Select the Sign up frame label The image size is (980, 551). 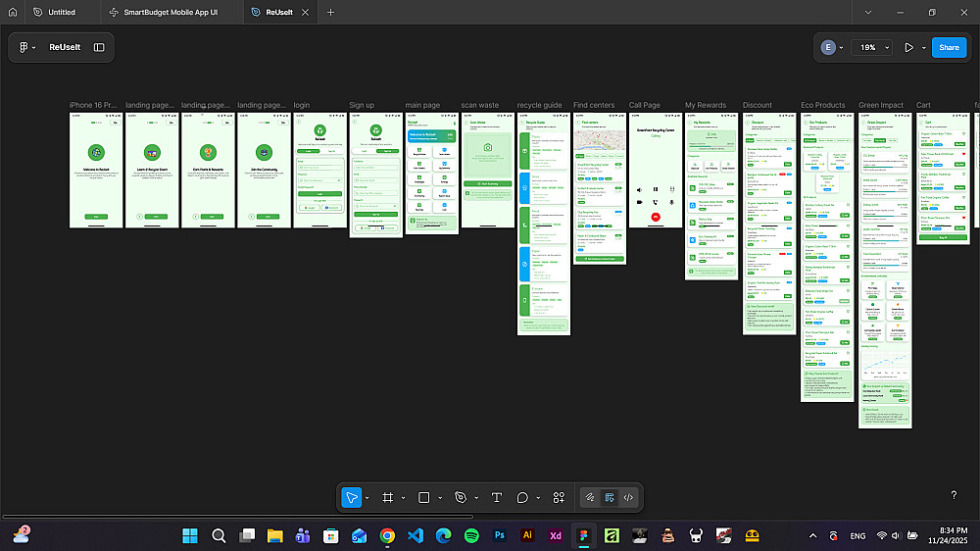[362, 105]
